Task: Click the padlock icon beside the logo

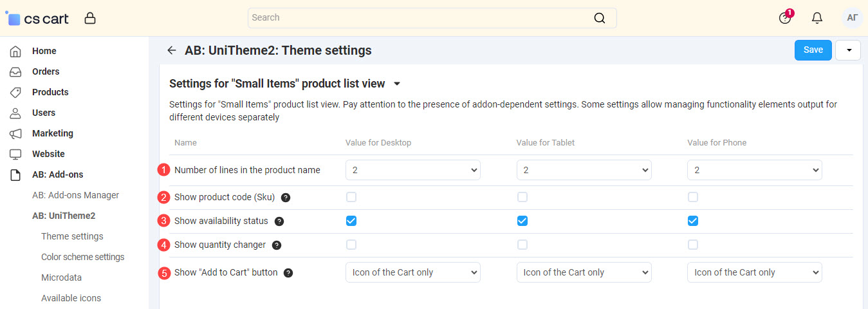Action: point(90,18)
